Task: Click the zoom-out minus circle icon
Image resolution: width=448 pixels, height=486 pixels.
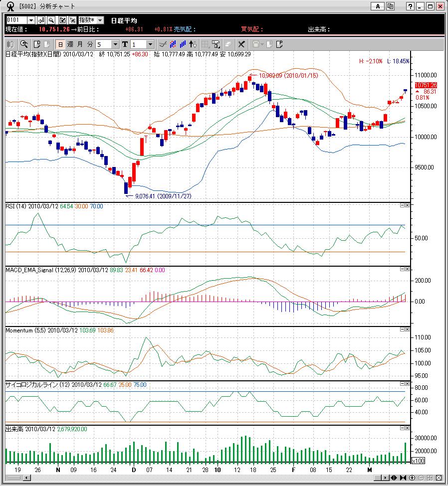Action: (421, 478)
